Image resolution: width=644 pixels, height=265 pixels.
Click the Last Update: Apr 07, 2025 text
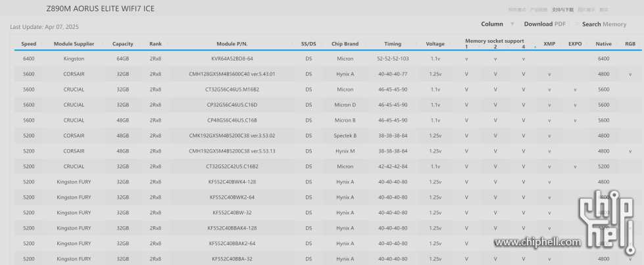pos(44,27)
